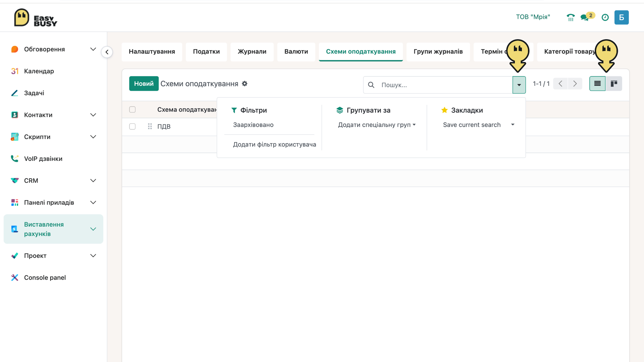Click Додати фільтр користувача
Image resolution: width=644 pixels, height=362 pixels.
tap(274, 144)
